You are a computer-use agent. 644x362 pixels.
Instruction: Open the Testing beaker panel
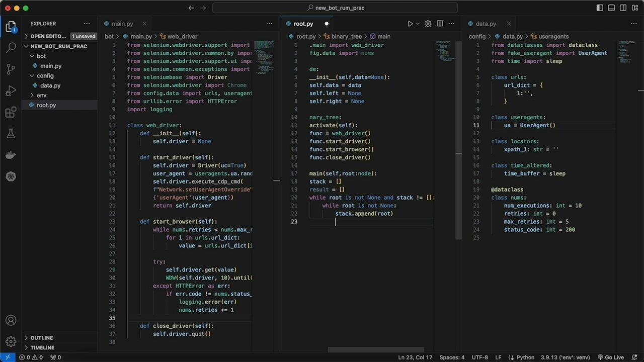(x=11, y=133)
